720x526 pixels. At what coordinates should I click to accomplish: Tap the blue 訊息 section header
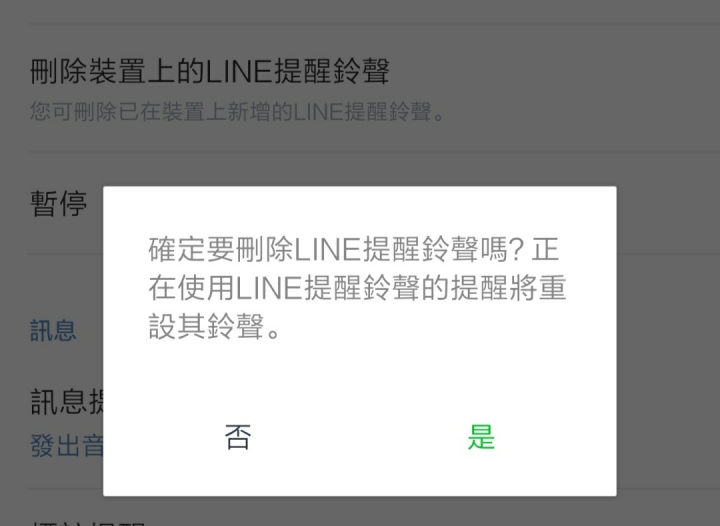[53, 330]
